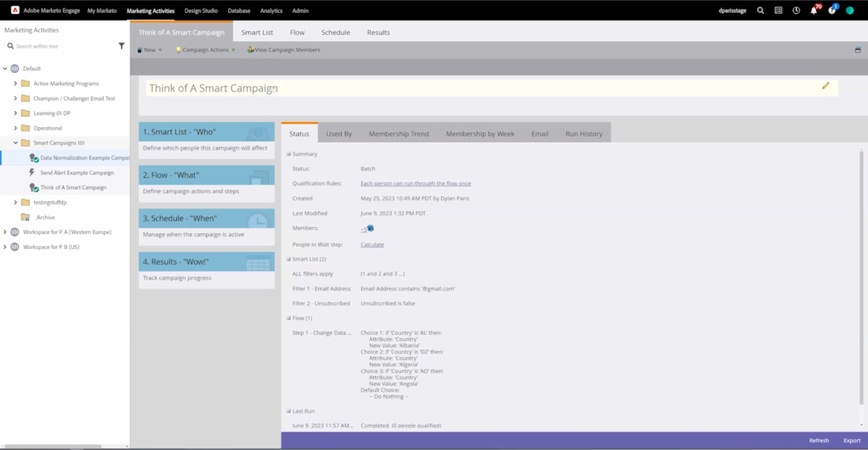Click the window restore icon in toolbar

click(858, 50)
